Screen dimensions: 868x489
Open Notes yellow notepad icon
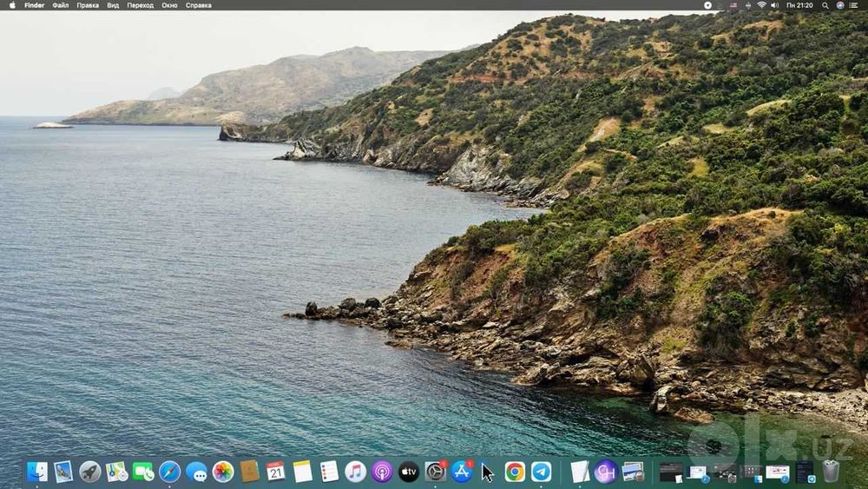tap(302, 472)
